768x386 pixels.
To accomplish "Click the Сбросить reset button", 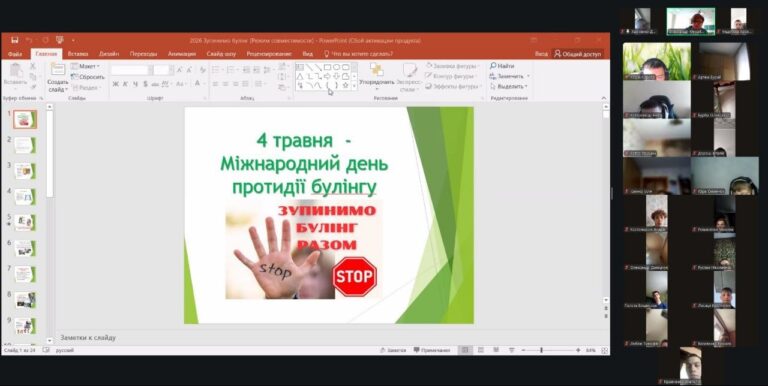I will 88,77.
